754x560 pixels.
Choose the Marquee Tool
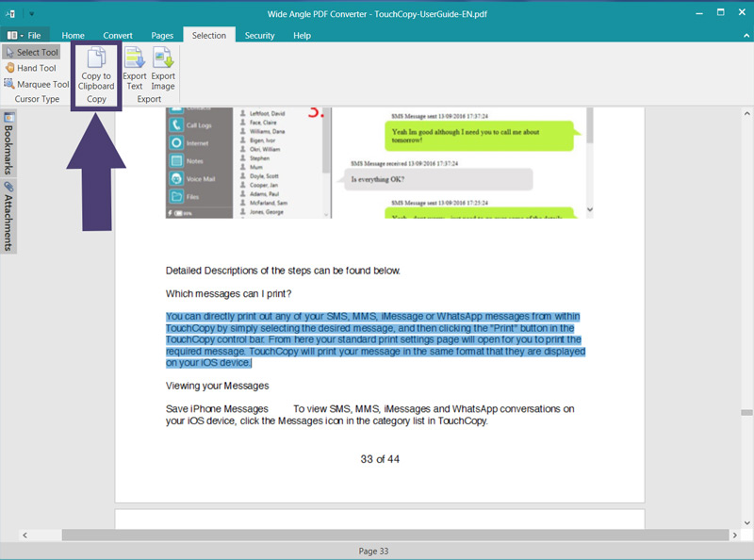[x=37, y=84]
